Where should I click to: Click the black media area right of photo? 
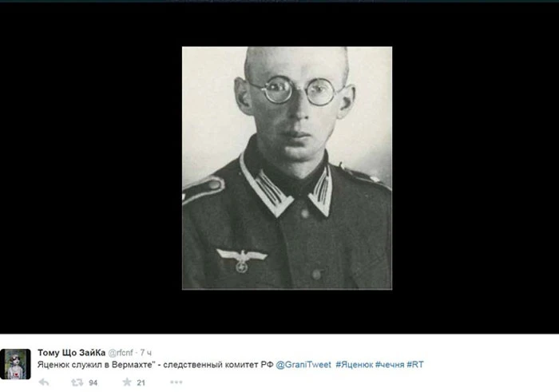point(476,168)
